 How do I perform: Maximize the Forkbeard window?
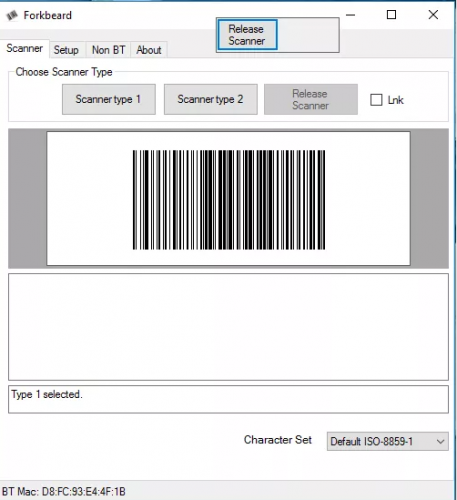(x=391, y=15)
